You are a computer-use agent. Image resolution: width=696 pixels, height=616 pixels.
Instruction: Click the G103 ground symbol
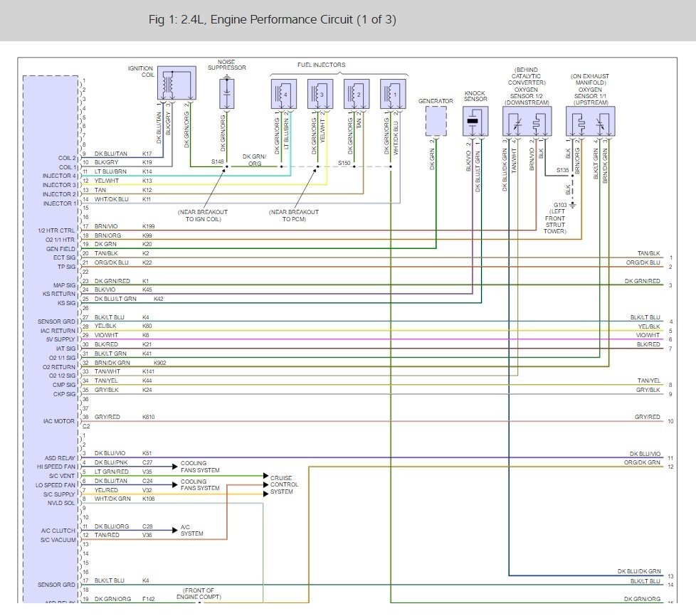[x=573, y=205]
